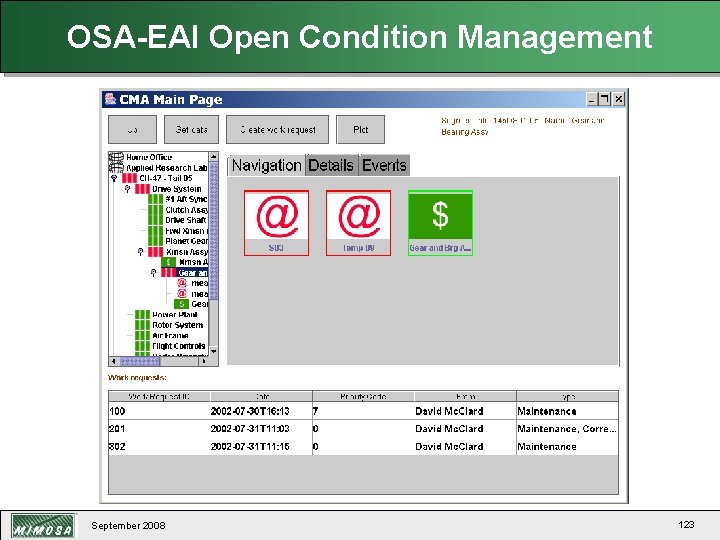The image size is (720, 540).
Task: Click the Flight Controls green status icon
Action: click(142, 346)
